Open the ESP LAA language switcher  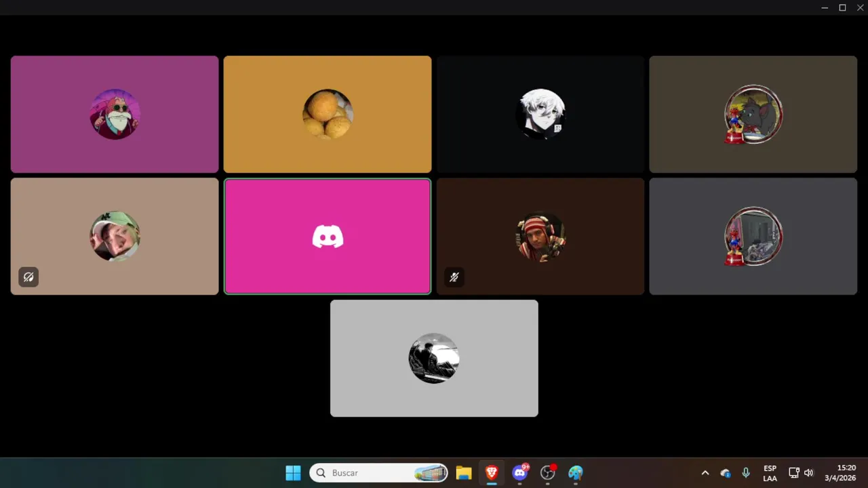[770, 472]
